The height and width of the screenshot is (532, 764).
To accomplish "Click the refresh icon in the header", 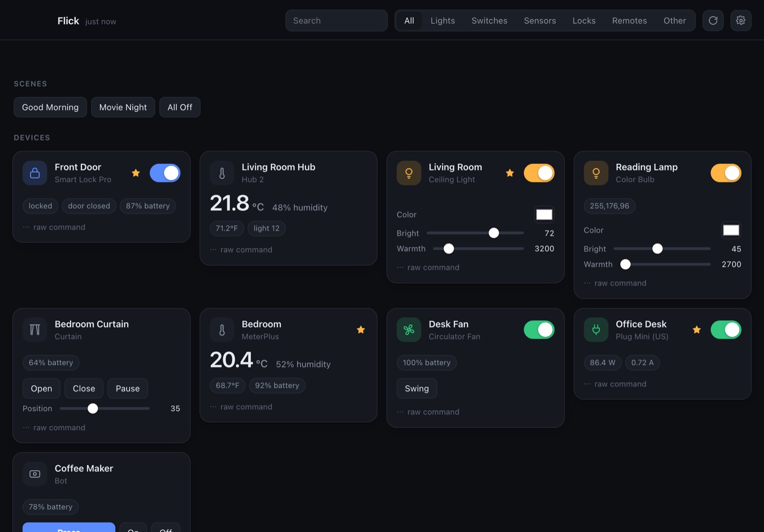I will pos(713,21).
